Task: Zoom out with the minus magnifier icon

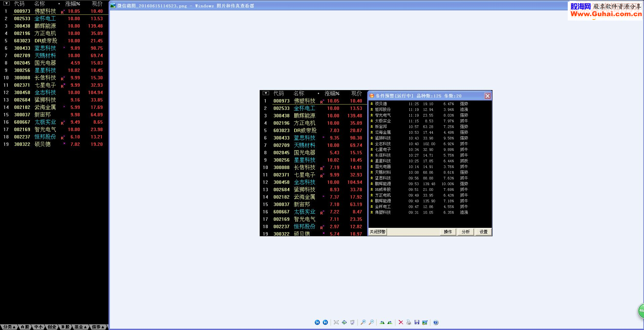Action: [x=371, y=322]
